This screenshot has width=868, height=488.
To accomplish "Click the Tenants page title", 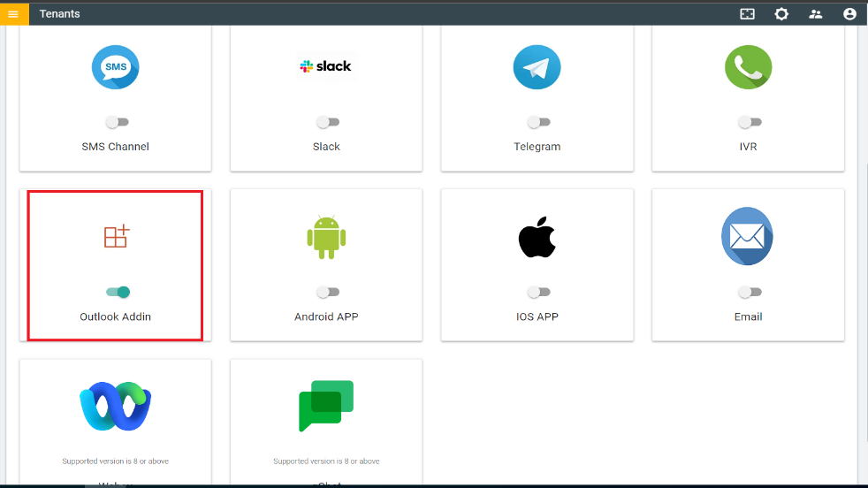I will 60,14.
